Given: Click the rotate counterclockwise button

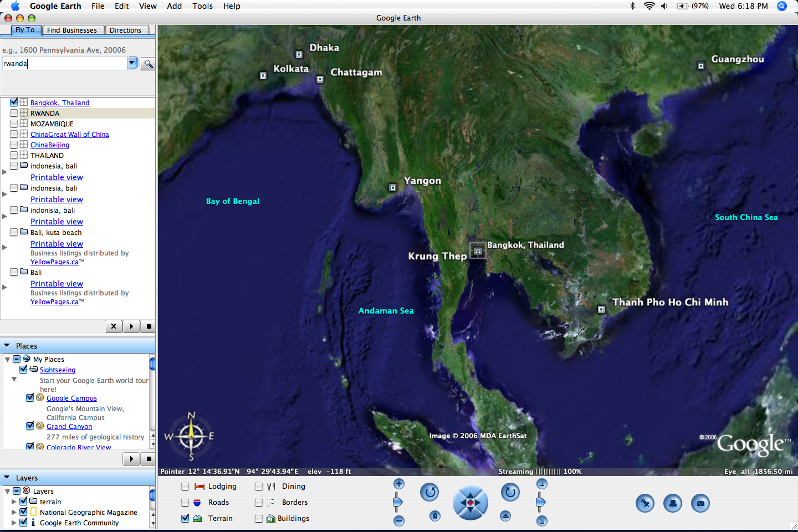Looking at the screenshot, I should click(429, 492).
